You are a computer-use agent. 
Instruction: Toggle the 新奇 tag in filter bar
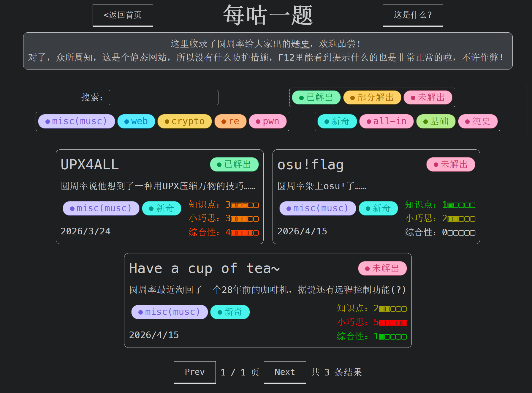click(x=337, y=121)
